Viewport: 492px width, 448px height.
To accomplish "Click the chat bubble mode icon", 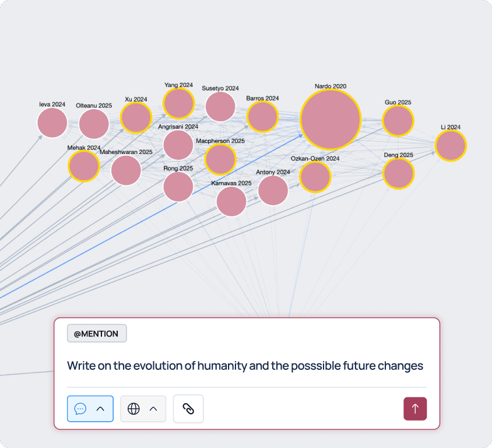I will pos(80,409).
